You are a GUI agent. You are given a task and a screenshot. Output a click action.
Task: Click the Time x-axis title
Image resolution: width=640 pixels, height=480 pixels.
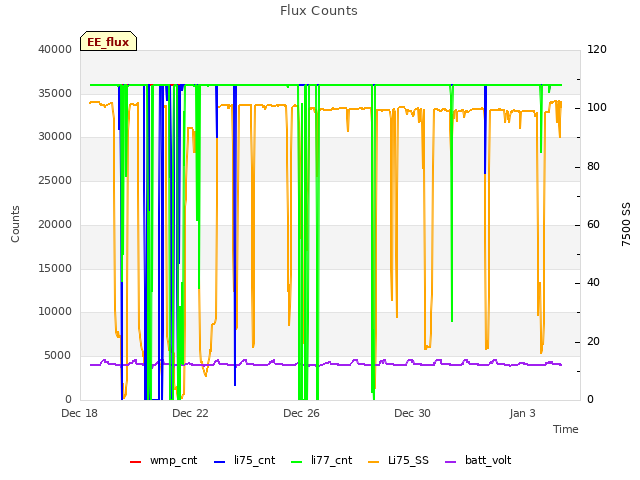point(566,429)
